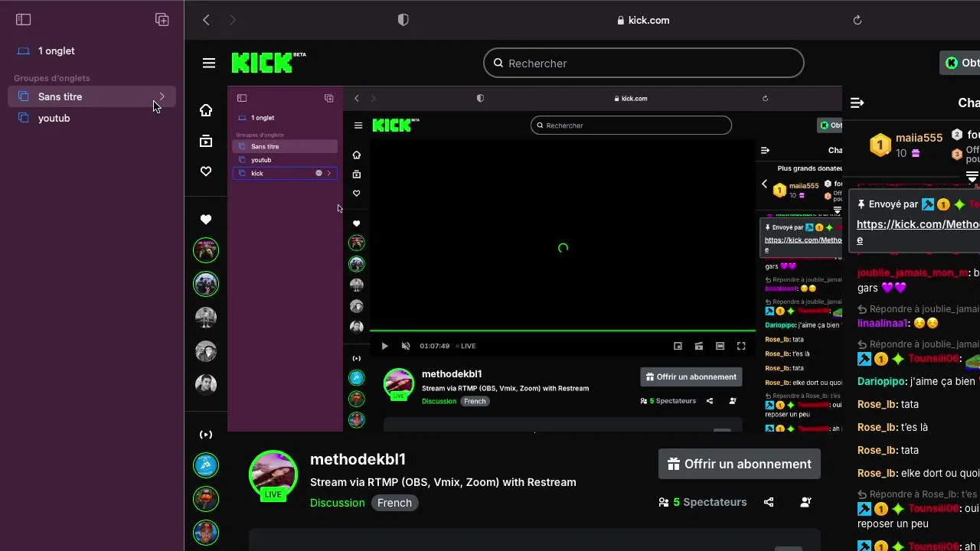This screenshot has width=980, height=551.
Task: Click username Dariopipo in chat
Action: click(x=881, y=381)
